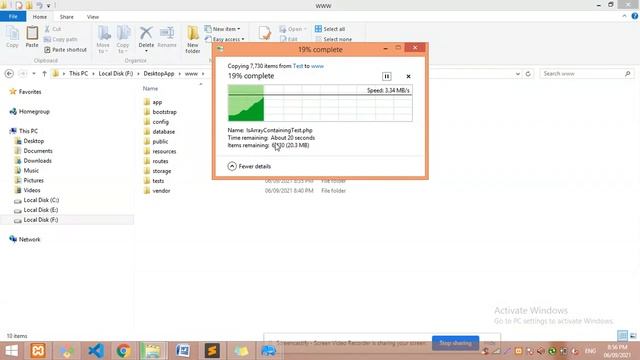Go back with navigation arrow
640x360 pixels.
[x=9, y=73]
